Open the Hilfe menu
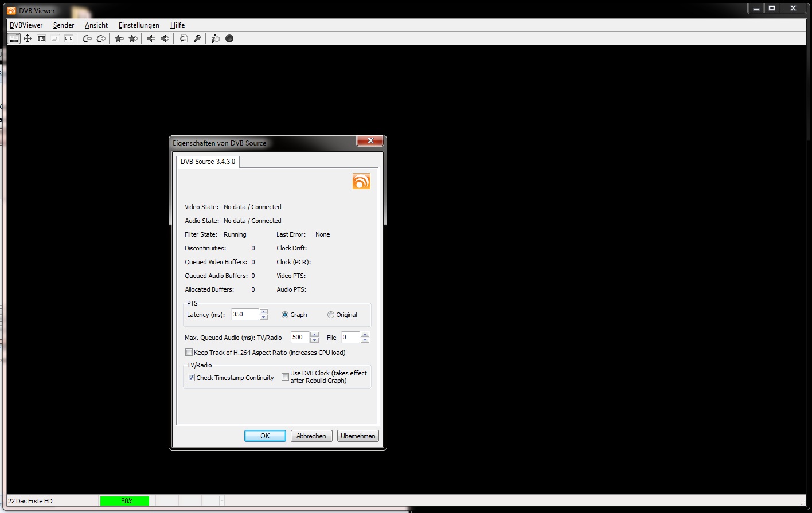812x513 pixels. 177,25
